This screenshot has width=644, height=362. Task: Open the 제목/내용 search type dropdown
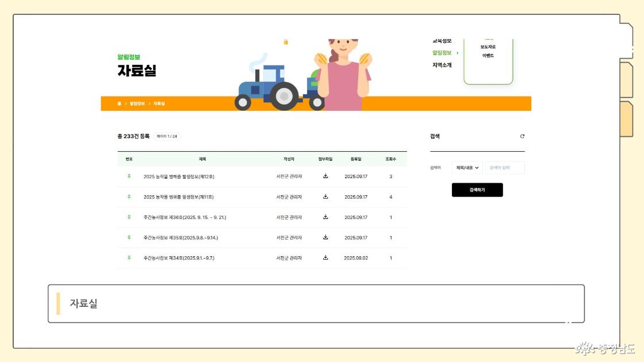tap(467, 168)
